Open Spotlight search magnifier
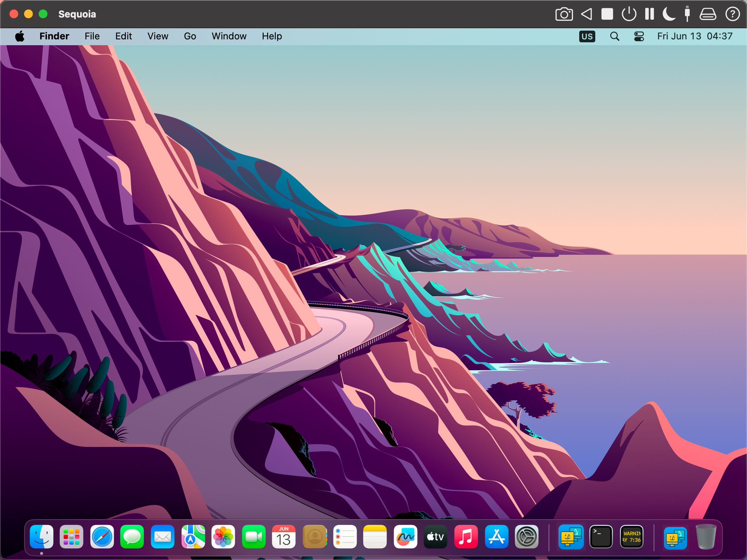This screenshot has height=560, width=747. [615, 36]
